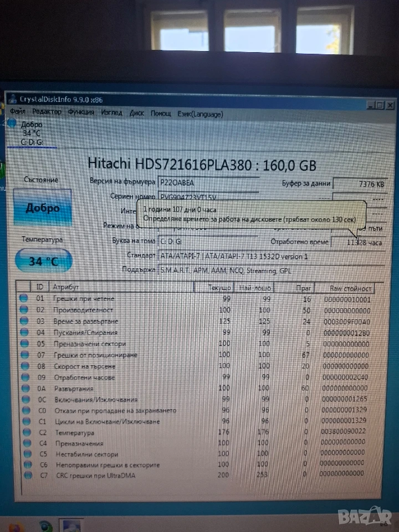This screenshot has height=532, width=399.
Task: Click the ATA/ATAPI-7 standard field
Action: (x=271, y=256)
